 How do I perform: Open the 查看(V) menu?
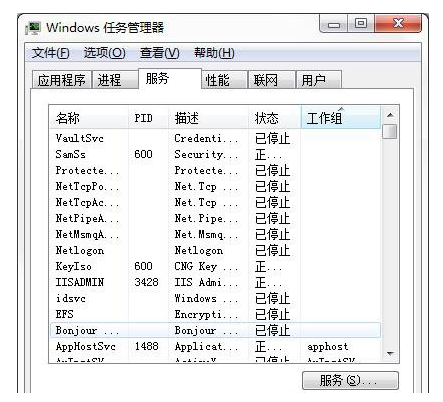coord(160,53)
